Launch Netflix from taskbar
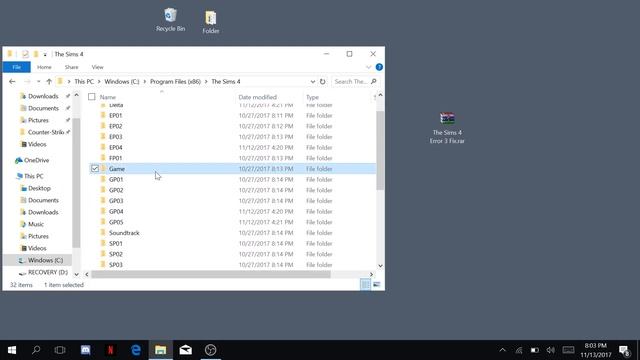 [111, 350]
